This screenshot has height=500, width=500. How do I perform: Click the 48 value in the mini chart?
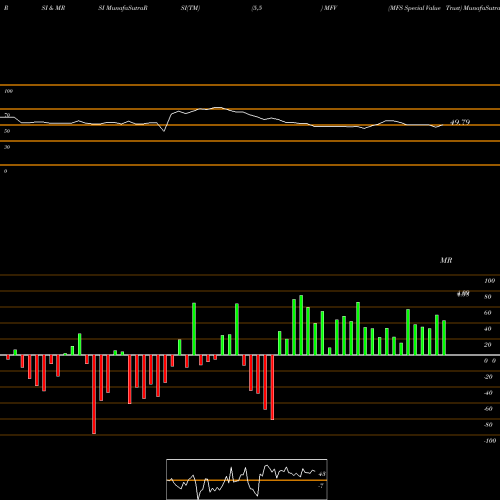(322, 474)
